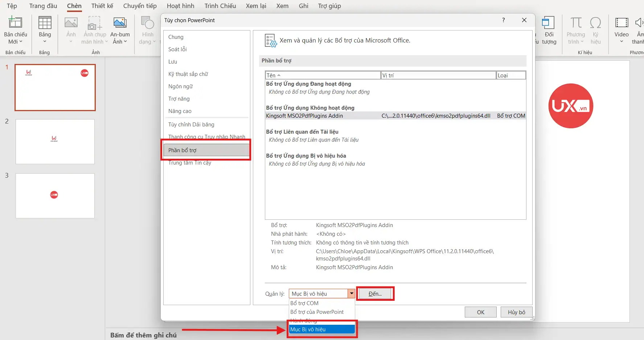The image size is (644, 340).
Task: Open the Xem lại menu
Action: [x=256, y=6]
